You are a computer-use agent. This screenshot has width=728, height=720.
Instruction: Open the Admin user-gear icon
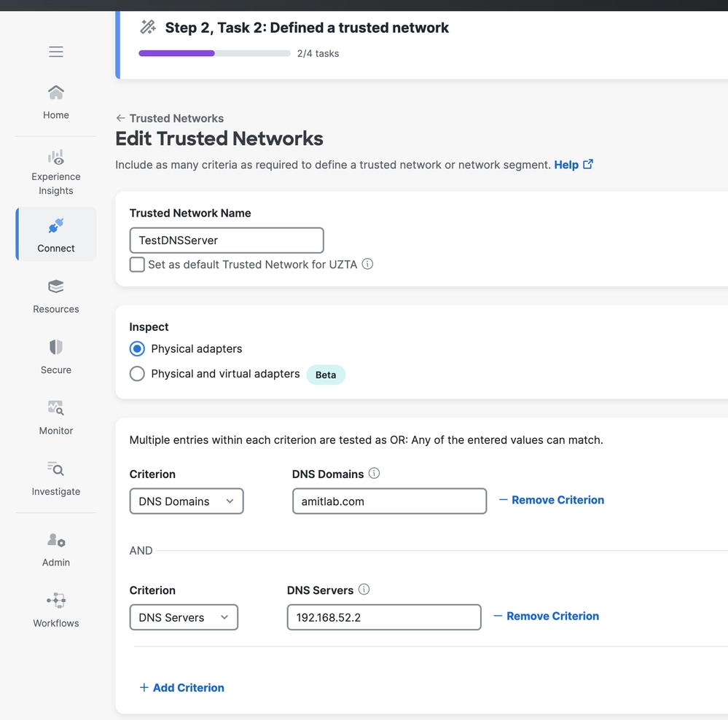tap(56, 540)
